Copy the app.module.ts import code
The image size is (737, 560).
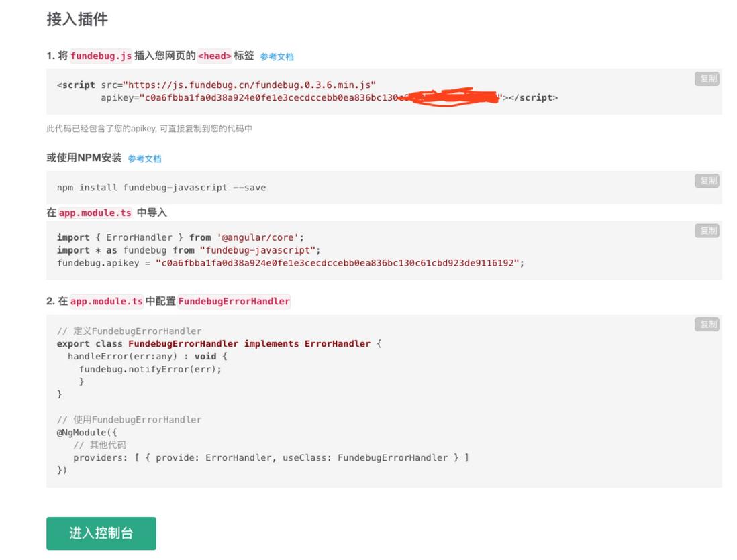click(707, 230)
